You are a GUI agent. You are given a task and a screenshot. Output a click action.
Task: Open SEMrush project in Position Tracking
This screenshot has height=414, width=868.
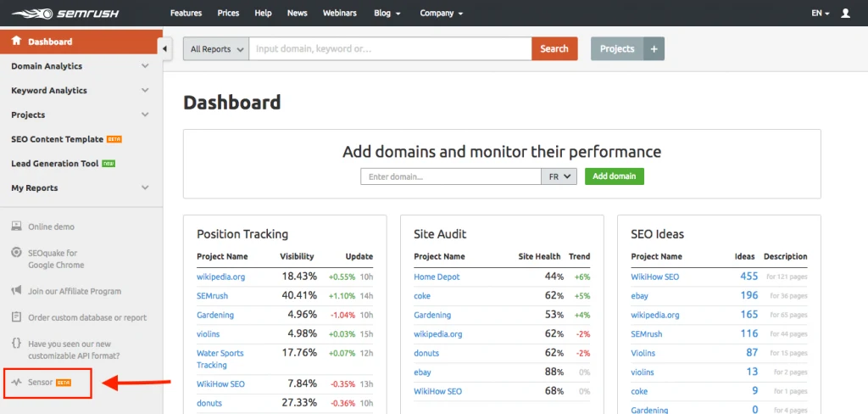(x=212, y=296)
